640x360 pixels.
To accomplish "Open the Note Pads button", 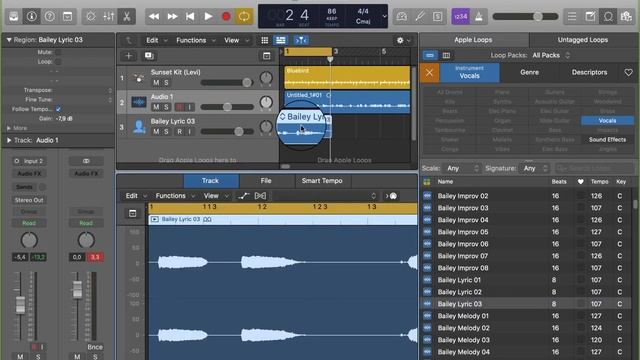I will (x=590, y=16).
